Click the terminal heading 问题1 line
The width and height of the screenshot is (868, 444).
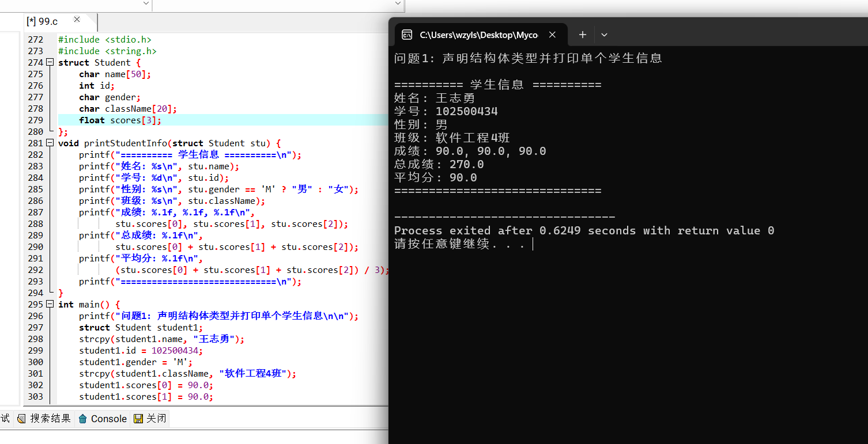528,58
